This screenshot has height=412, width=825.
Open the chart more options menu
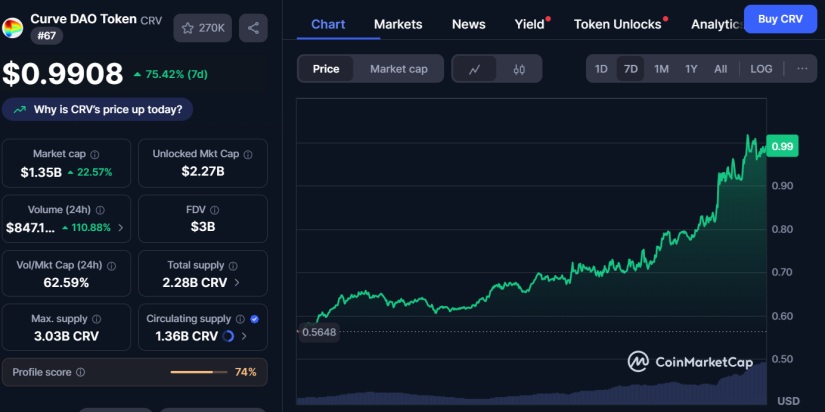click(802, 69)
